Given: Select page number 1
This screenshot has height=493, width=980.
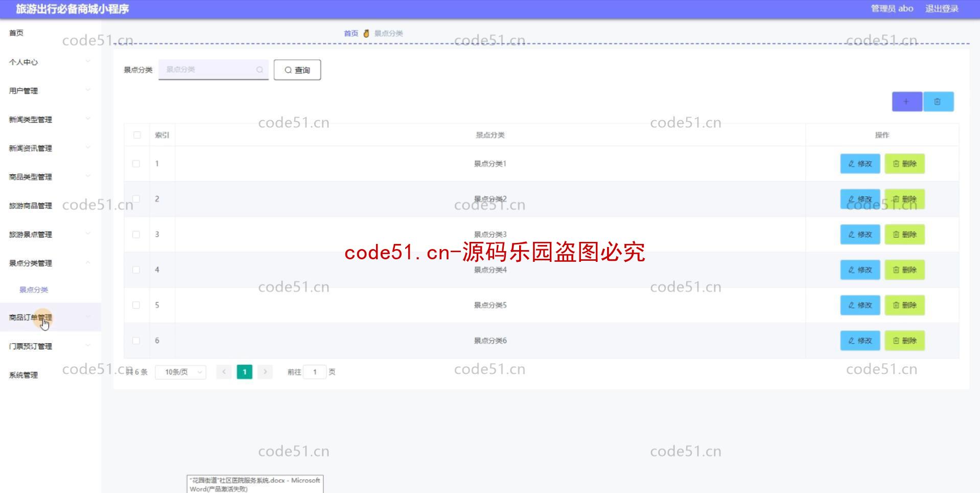Looking at the screenshot, I should 244,372.
